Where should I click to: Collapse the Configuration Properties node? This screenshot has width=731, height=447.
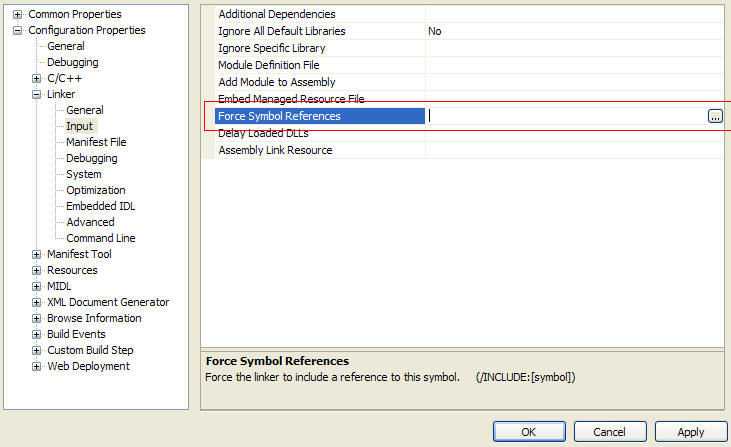[17, 30]
